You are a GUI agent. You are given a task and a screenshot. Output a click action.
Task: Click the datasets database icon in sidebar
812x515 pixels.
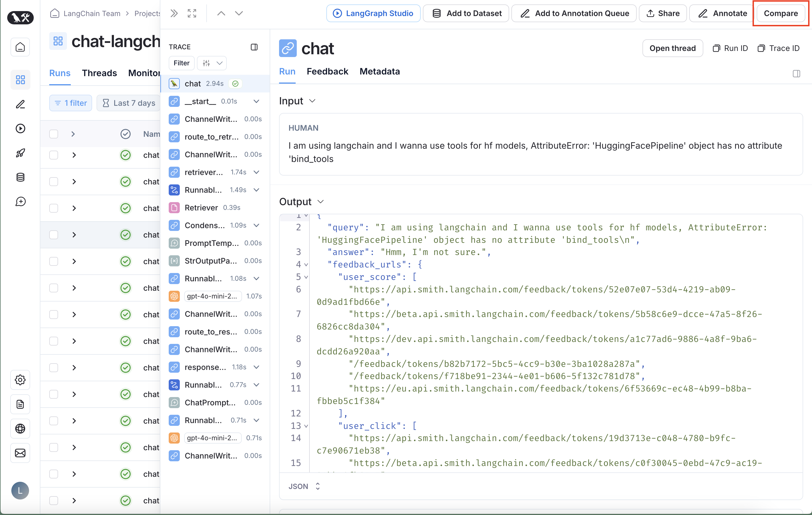(x=20, y=177)
